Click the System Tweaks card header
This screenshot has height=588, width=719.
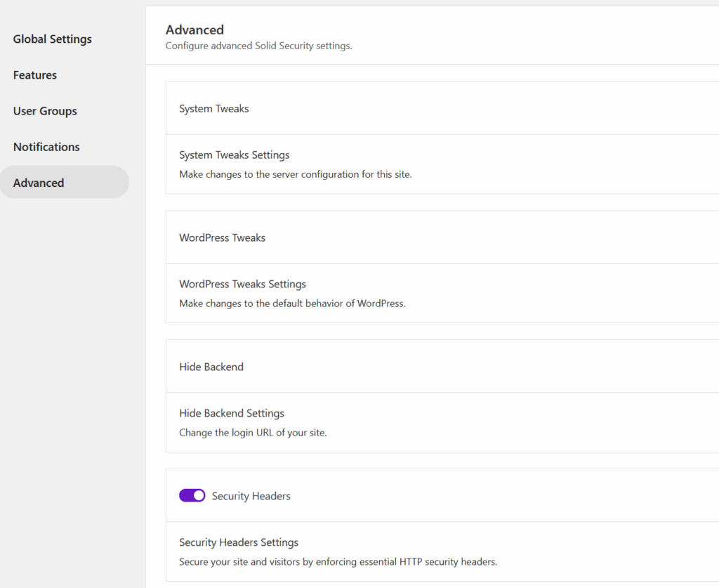[214, 108]
